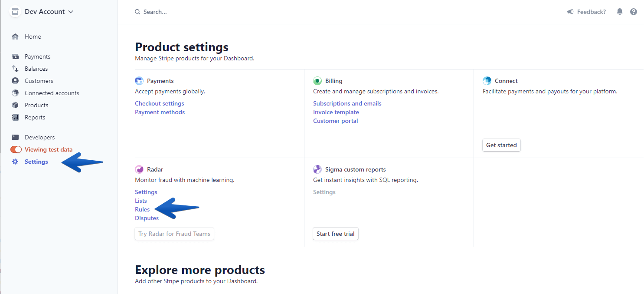Select the Payments sidebar icon

coord(15,56)
